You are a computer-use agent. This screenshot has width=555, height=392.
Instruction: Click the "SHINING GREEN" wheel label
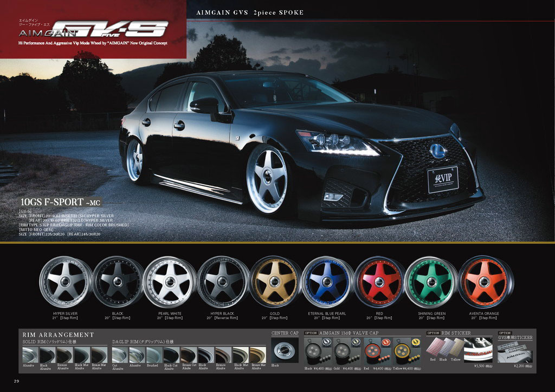point(432,313)
